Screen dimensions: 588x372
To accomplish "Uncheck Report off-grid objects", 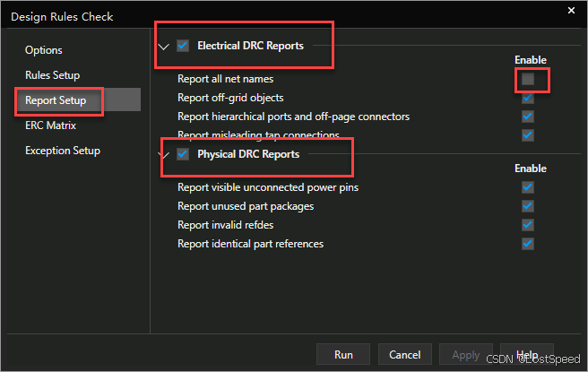I will (528, 98).
